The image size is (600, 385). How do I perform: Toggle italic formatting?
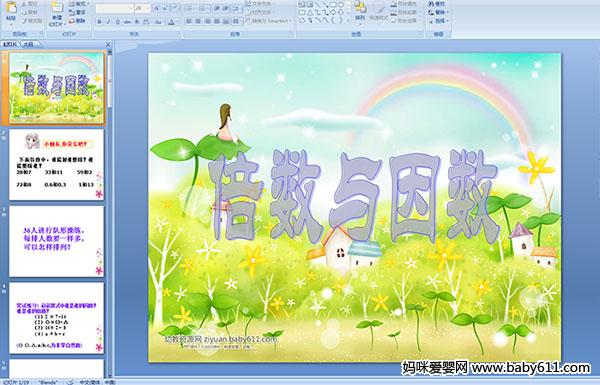(108, 22)
